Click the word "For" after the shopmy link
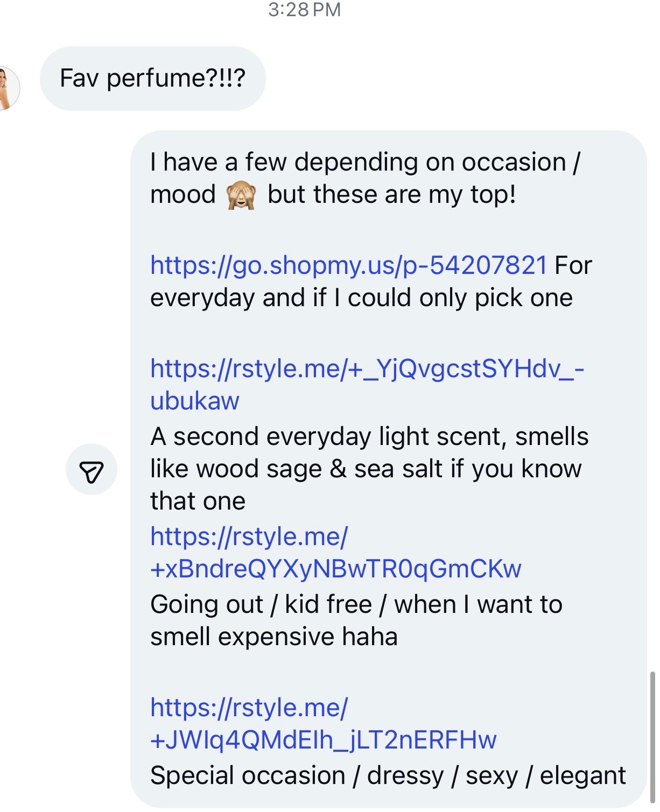 pyautogui.click(x=573, y=265)
